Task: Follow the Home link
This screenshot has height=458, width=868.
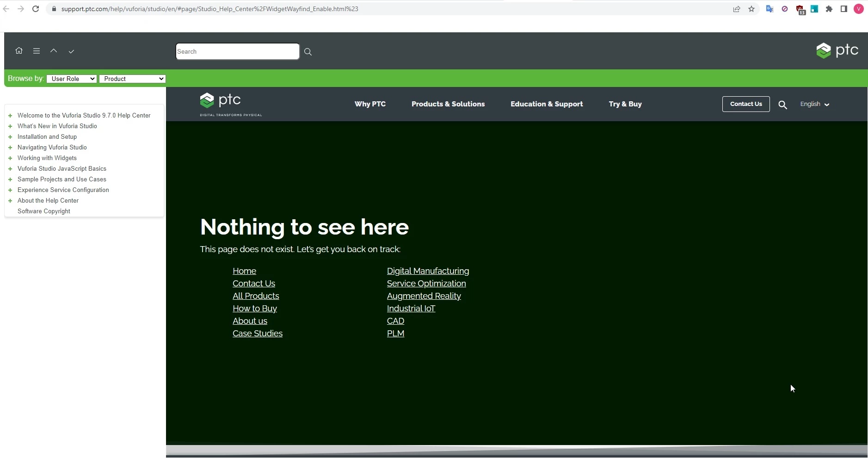Action: [x=244, y=271]
